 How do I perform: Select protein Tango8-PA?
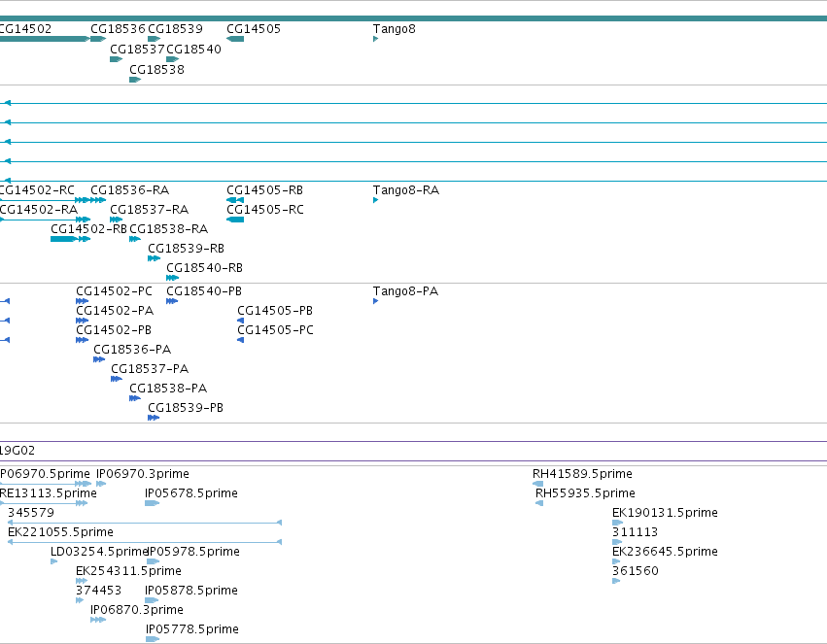click(405, 291)
